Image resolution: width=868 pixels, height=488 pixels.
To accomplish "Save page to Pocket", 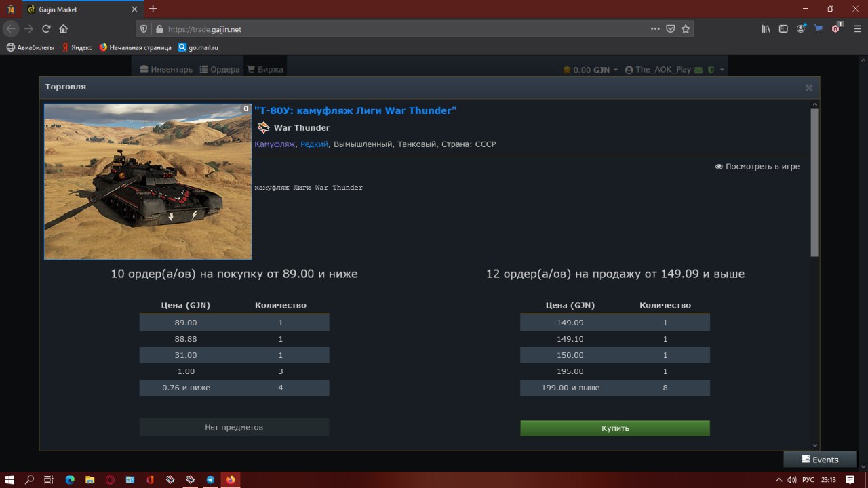I will click(x=671, y=29).
